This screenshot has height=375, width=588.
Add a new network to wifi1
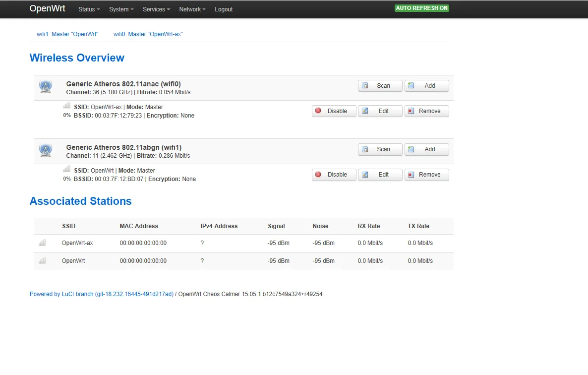pyautogui.click(x=426, y=149)
